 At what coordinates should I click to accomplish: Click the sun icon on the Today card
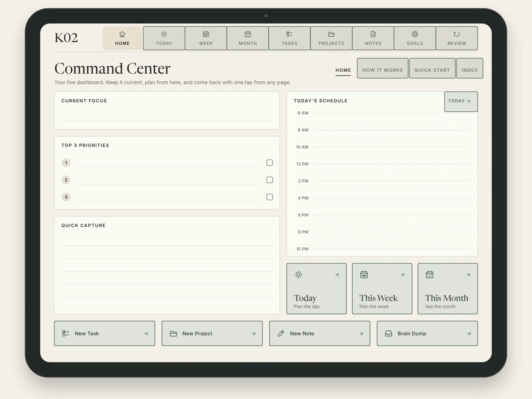pyautogui.click(x=298, y=275)
